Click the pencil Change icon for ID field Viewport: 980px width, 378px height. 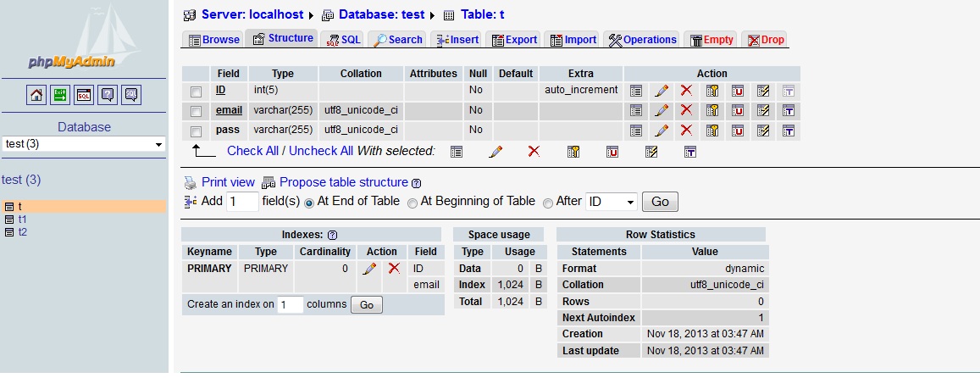coord(662,91)
